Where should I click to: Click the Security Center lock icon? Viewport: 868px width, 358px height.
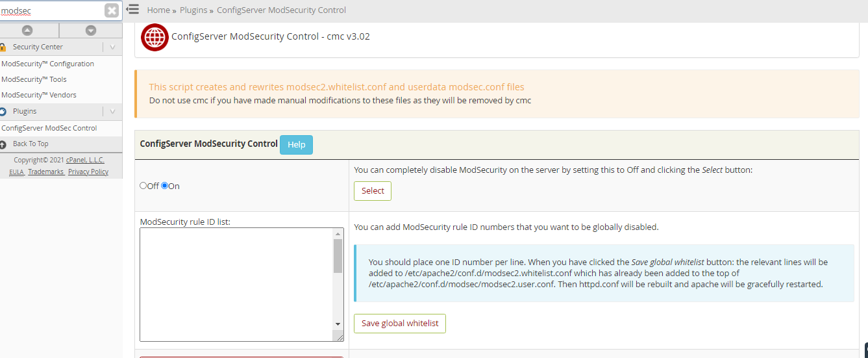point(3,47)
